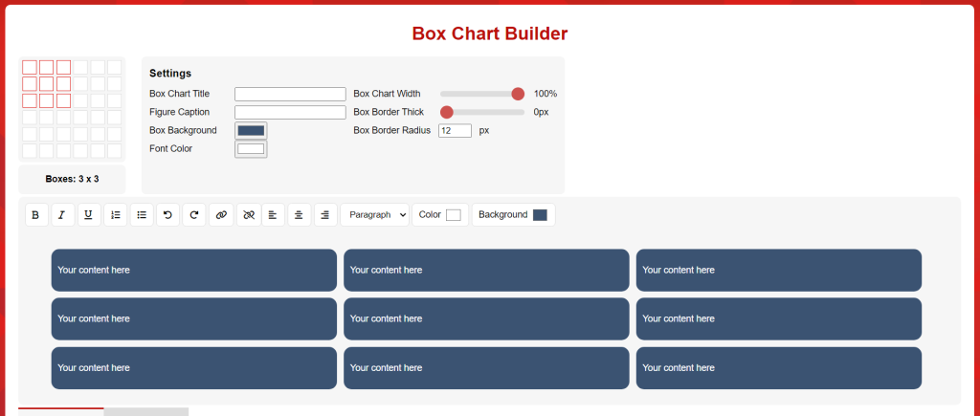Click the first box in the top row

point(193,270)
